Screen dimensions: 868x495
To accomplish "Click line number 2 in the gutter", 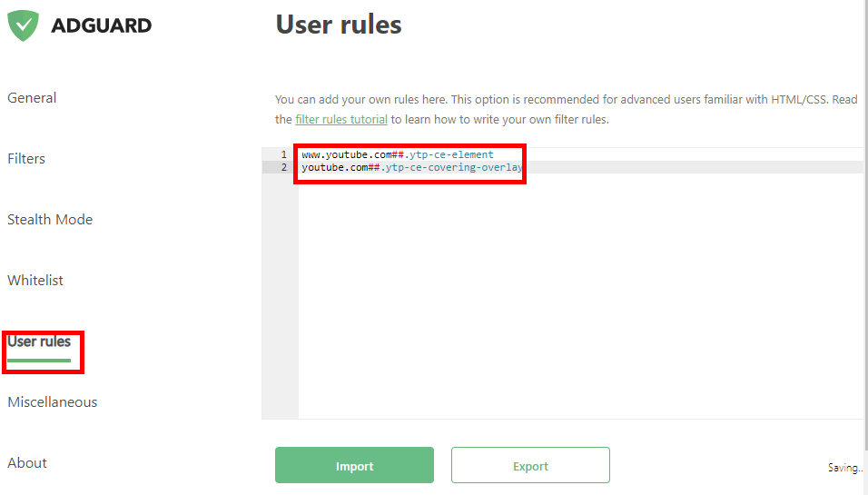I will click(283, 167).
